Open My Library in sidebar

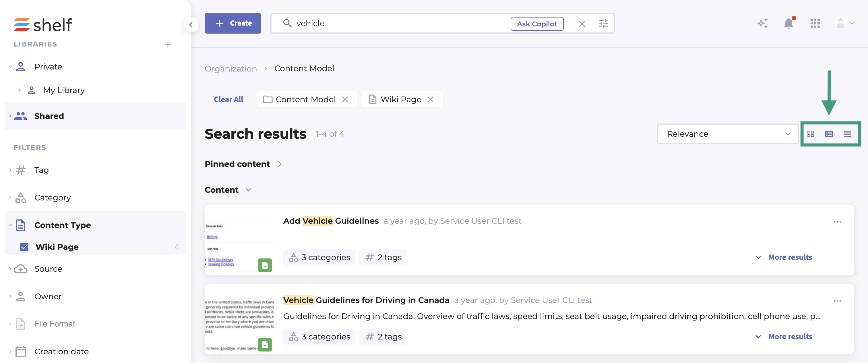coord(64,90)
